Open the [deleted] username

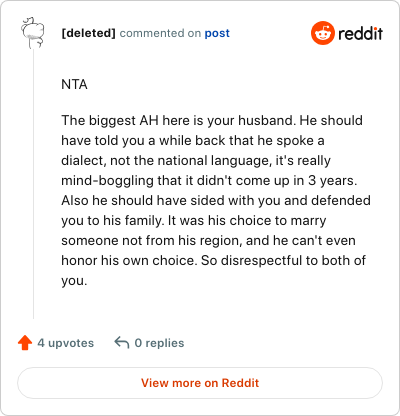pos(88,33)
